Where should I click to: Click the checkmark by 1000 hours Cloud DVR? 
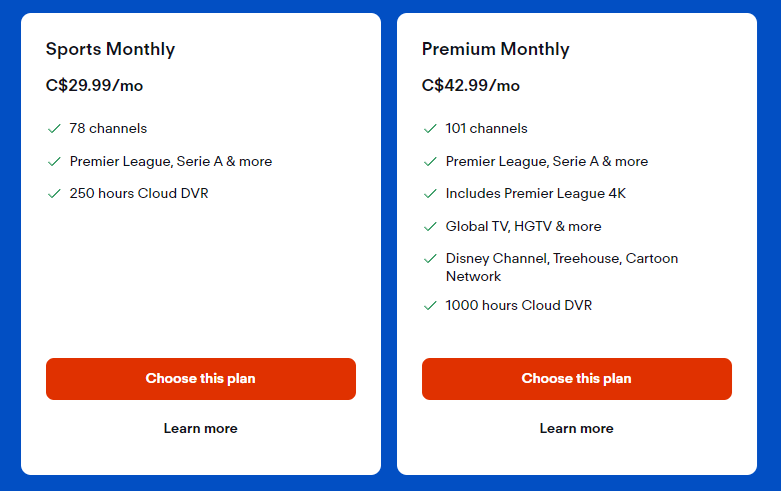430,306
